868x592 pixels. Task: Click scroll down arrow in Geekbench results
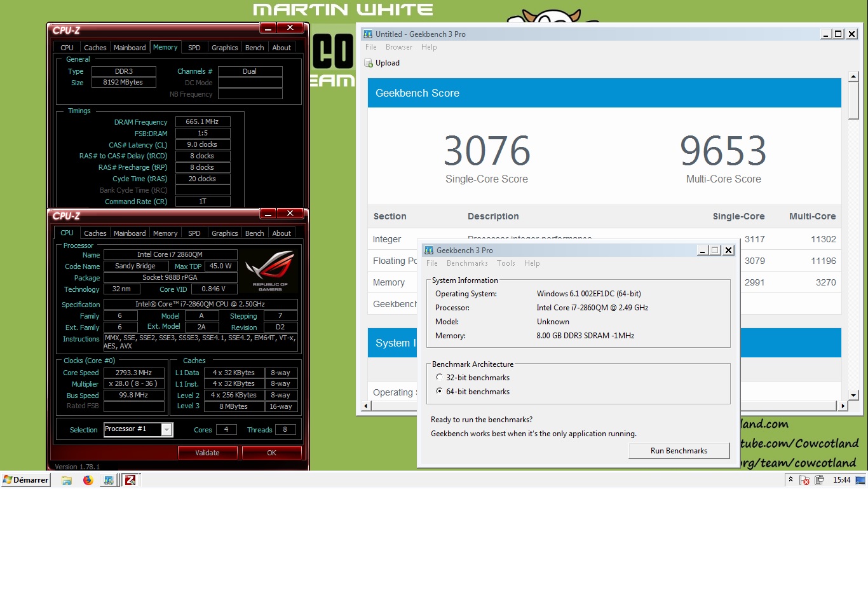tap(853, 396)
